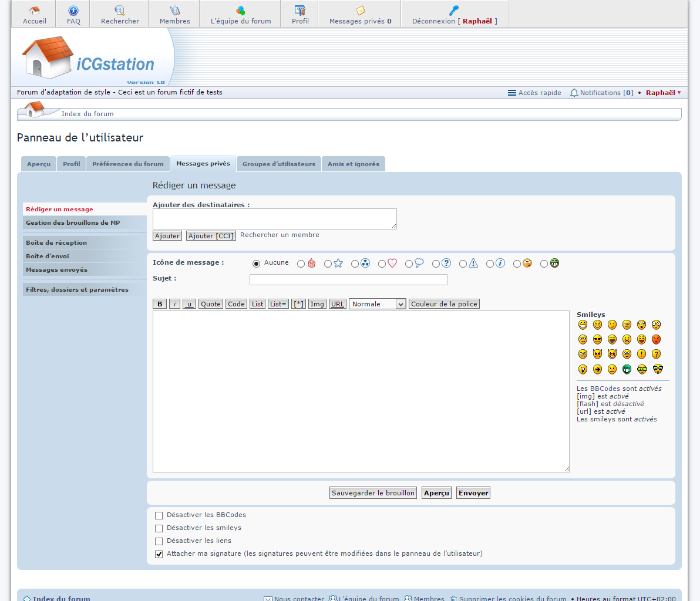Open the Notifications bell icon
The width and height of the screenshot is (700, 601).
tap(574, 93)
